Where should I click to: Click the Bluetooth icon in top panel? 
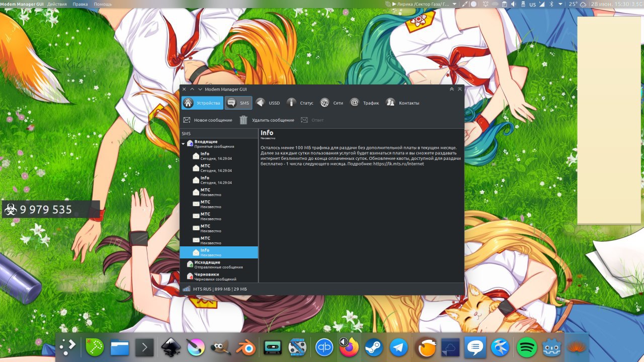(551, 4)
